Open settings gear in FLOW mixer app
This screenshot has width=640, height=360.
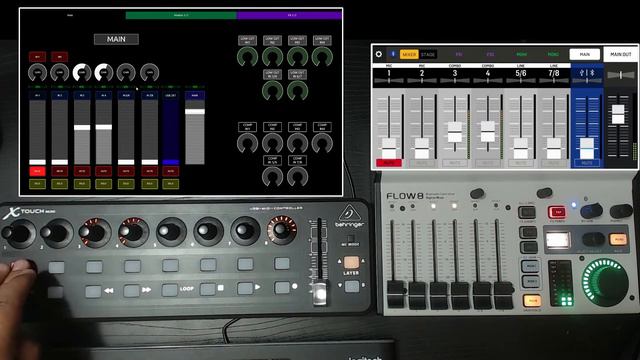(x=379, y=54)
